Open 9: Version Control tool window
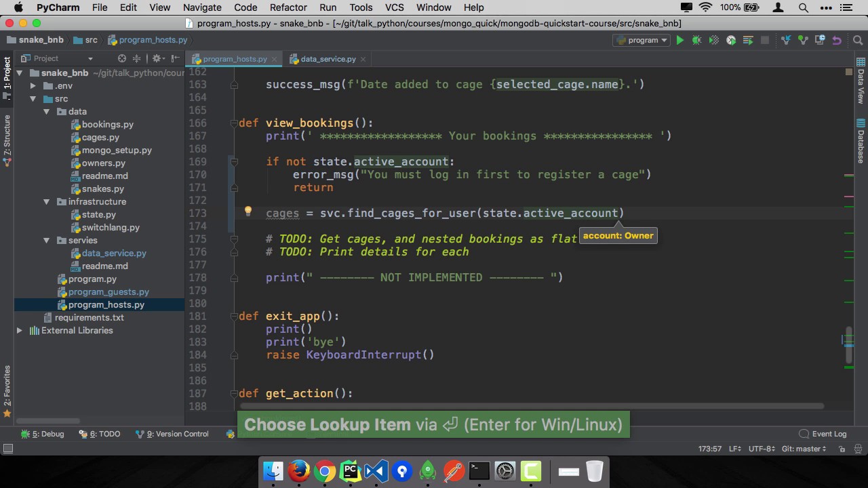The height and width of the screenshot is (488, 868). pyautogui.click(x=172, y=434)
